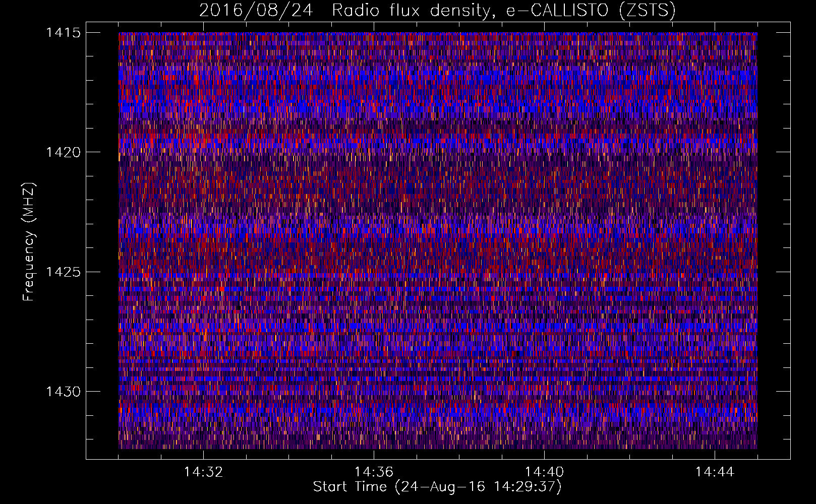816x504 pixels.
Task: Click the plot title '2016/08/24 Radio flux density, e-CALLISTO (ZSTS)'
Action: 437,11
